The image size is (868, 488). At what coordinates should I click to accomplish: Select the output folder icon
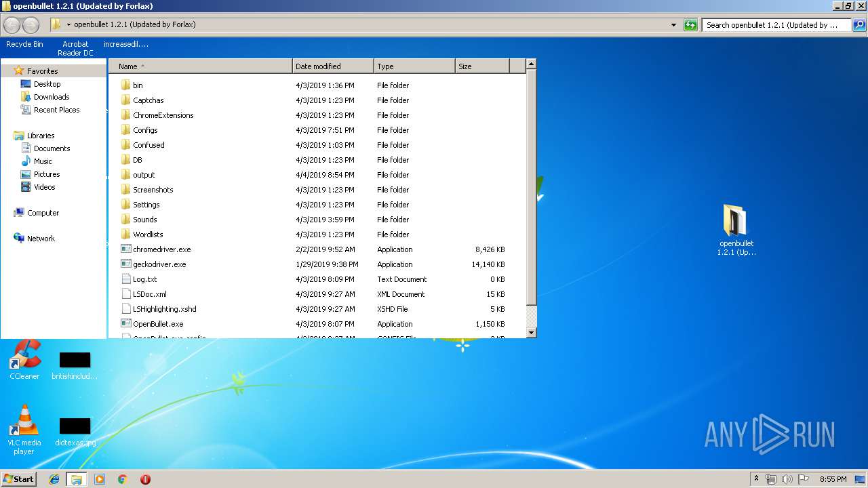pos(125,175)
